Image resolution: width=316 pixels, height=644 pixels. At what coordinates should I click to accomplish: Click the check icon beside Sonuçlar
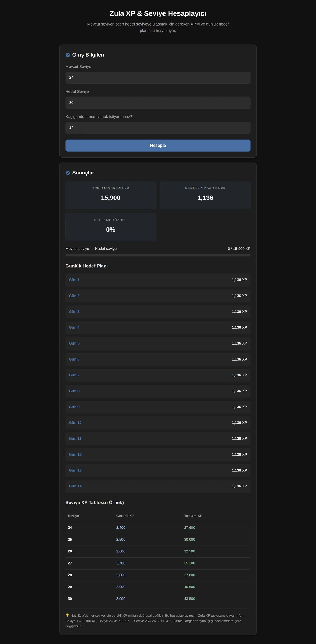pyautogui.click(x=68, y=173)
